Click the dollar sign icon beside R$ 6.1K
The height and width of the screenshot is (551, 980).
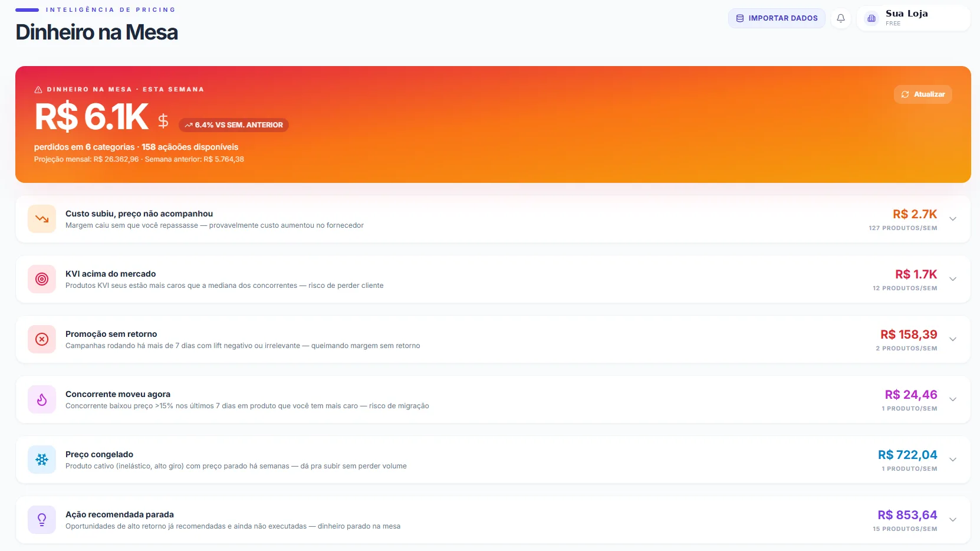point(163,121)
